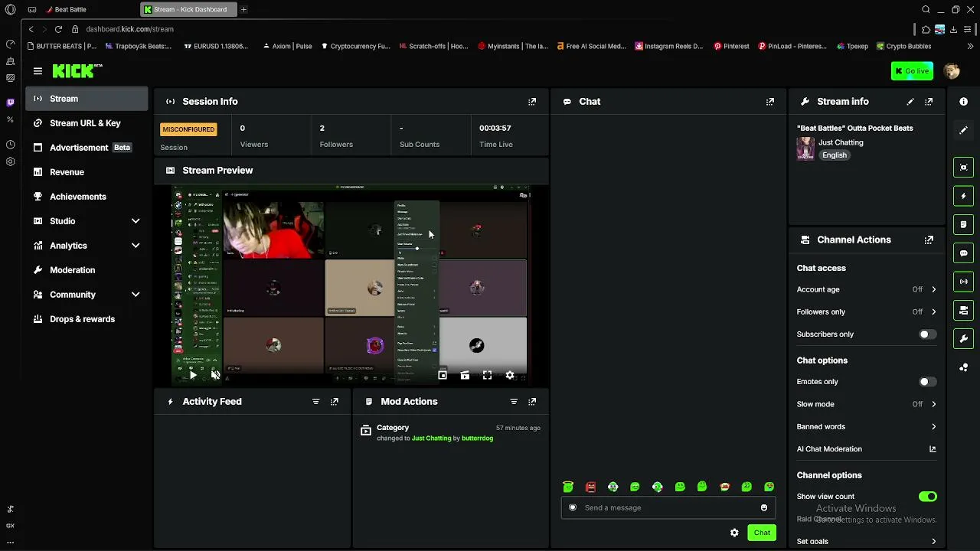This screenshot has height=551, width=980.
Task: Open a new browser tab
Action: 243,10
